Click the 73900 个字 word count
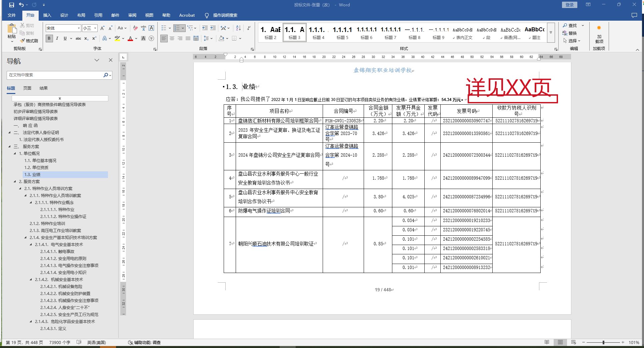The image size is (644, 348). (x=60, y=342)
